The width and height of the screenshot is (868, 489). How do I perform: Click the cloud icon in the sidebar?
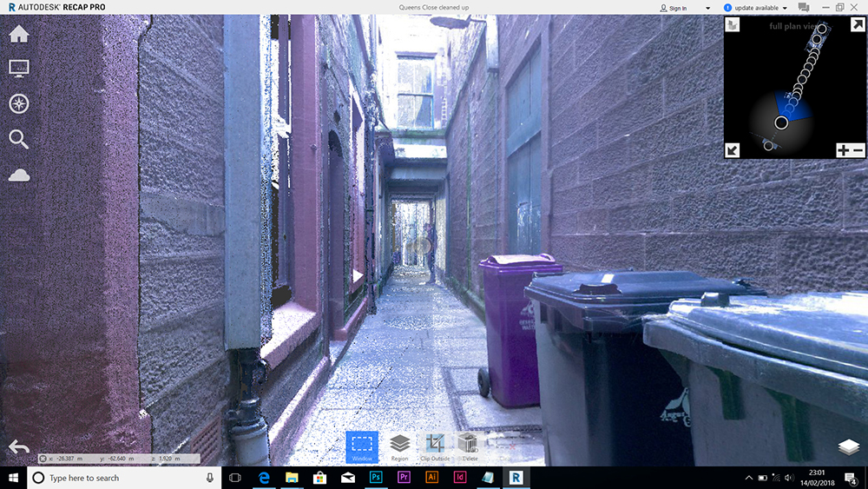click(18, 175)
